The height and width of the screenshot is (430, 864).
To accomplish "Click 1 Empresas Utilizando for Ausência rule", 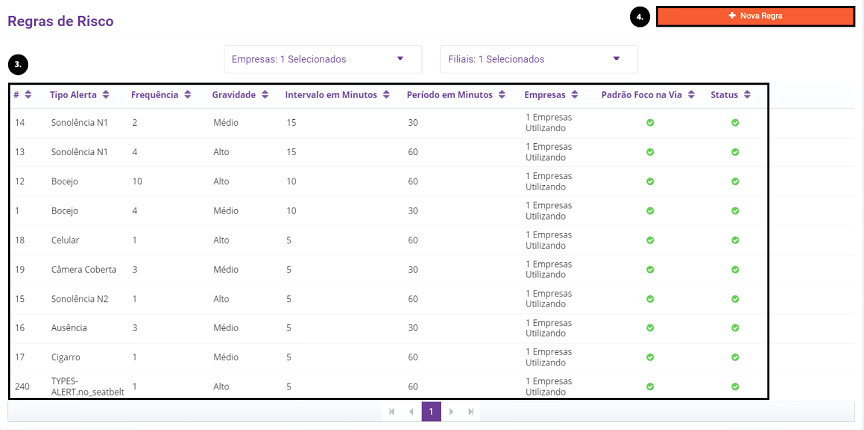I will tap(549, 327).
